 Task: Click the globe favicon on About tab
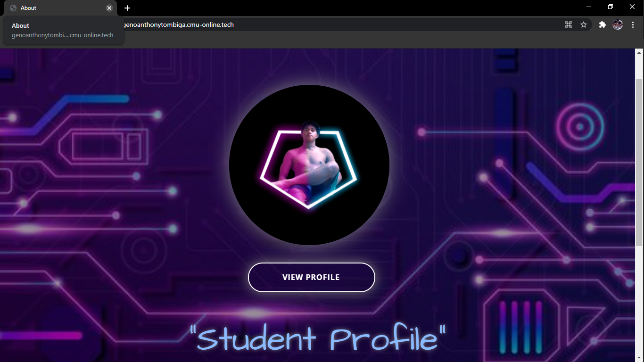[x=13, y=8]
